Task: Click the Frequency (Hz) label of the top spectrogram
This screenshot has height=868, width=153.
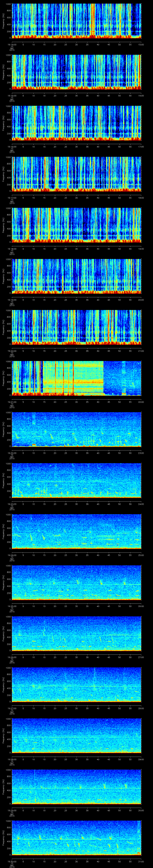Action: tap(4, 21)
